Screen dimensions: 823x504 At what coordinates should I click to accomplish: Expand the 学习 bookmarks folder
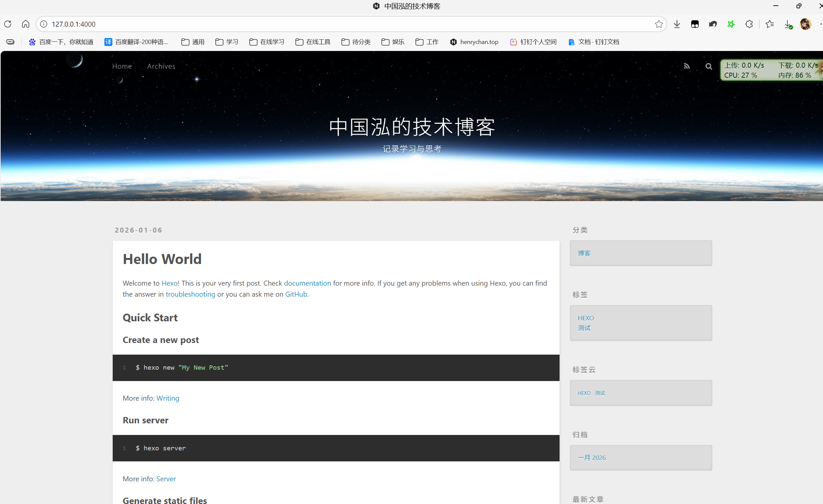coord(226,42)
